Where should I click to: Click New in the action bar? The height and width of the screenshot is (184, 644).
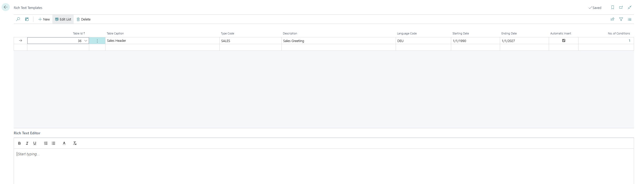point(44,19)
